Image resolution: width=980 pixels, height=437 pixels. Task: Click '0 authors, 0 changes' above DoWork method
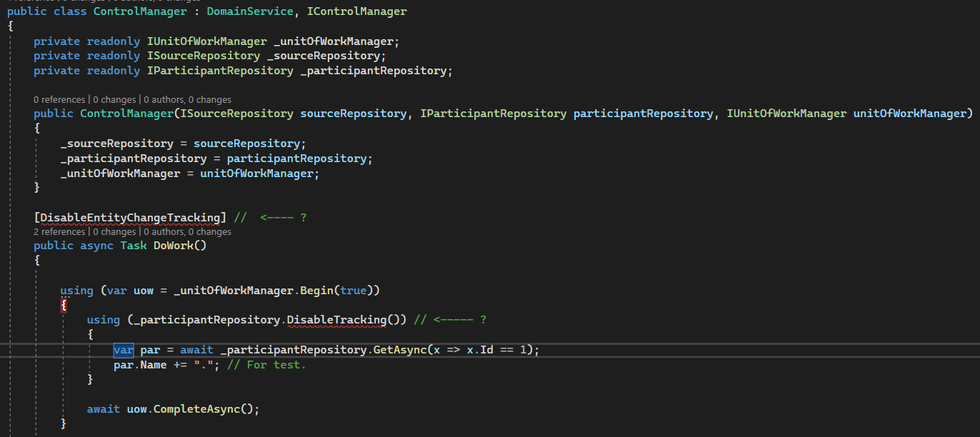point(186,231)
